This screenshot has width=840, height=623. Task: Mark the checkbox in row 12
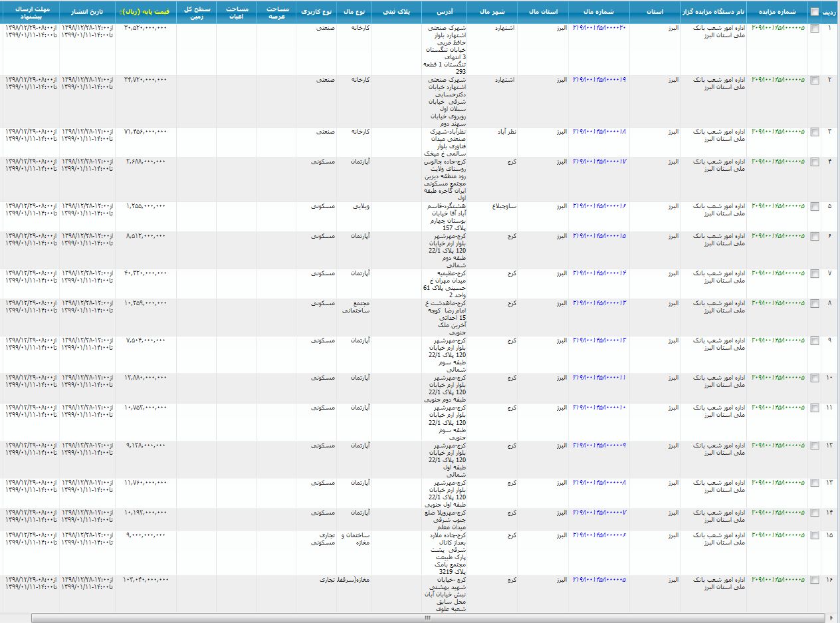[x=815, y=445]
